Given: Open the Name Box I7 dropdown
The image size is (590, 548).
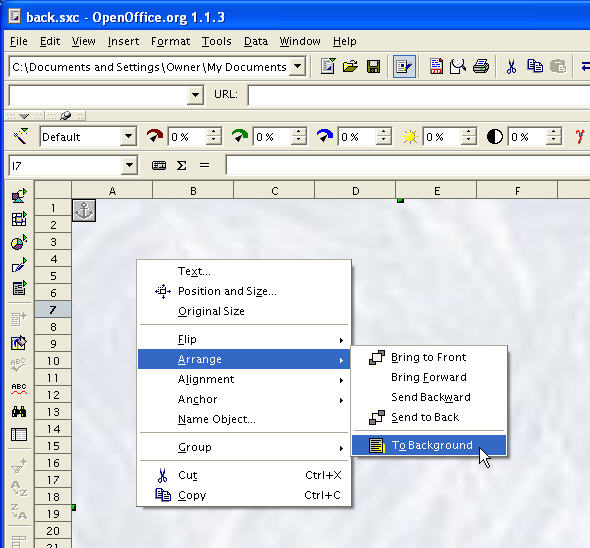Looking at the screenshot, I should (x=129, y=165).
